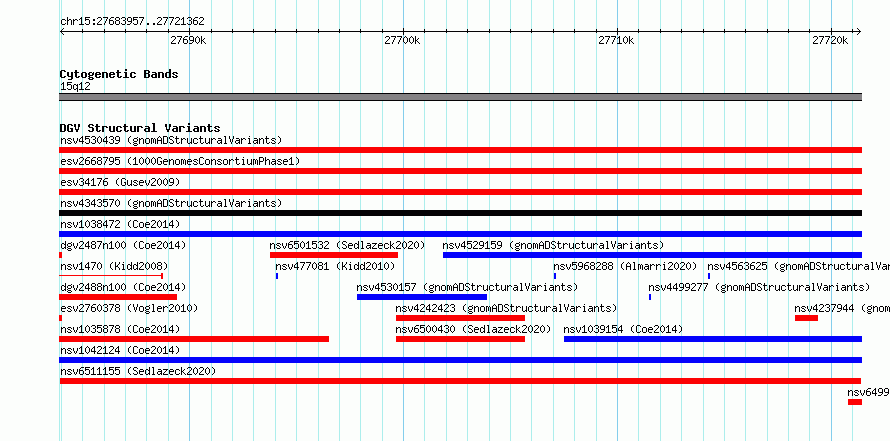Open the nsv4343570 variant label
This screenshot has width=890, height=441.
point(171,203)
